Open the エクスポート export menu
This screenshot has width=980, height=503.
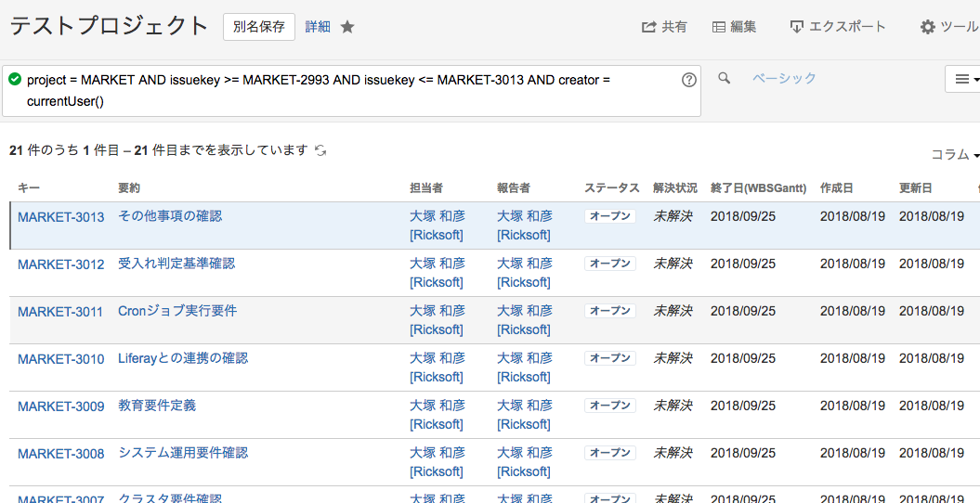(x=838, y=27)
